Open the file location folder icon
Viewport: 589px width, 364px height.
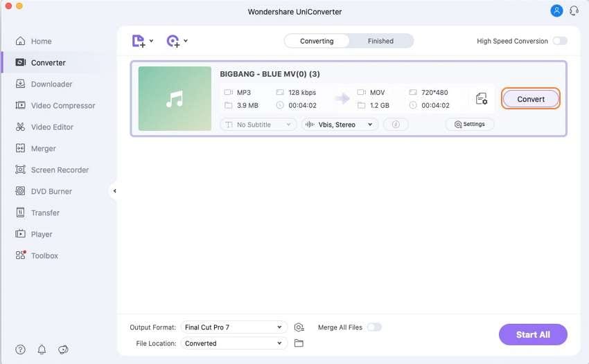click(299, 343)
